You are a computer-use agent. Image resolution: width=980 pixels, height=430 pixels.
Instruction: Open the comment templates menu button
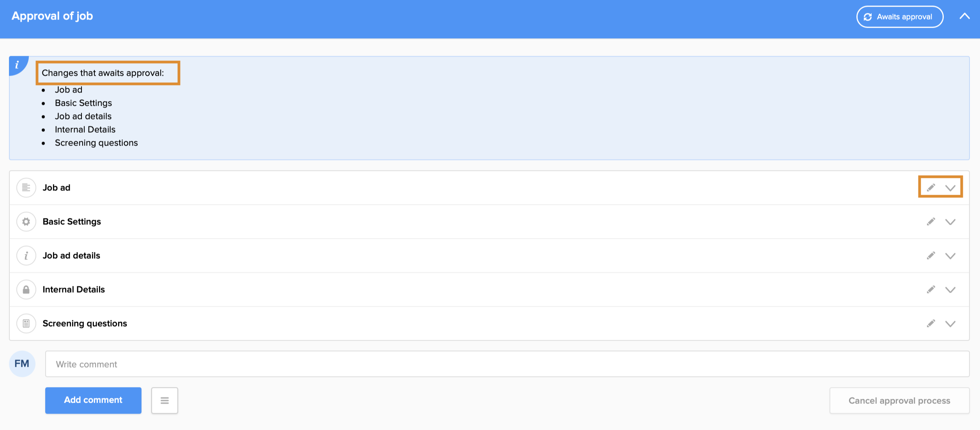165,400
